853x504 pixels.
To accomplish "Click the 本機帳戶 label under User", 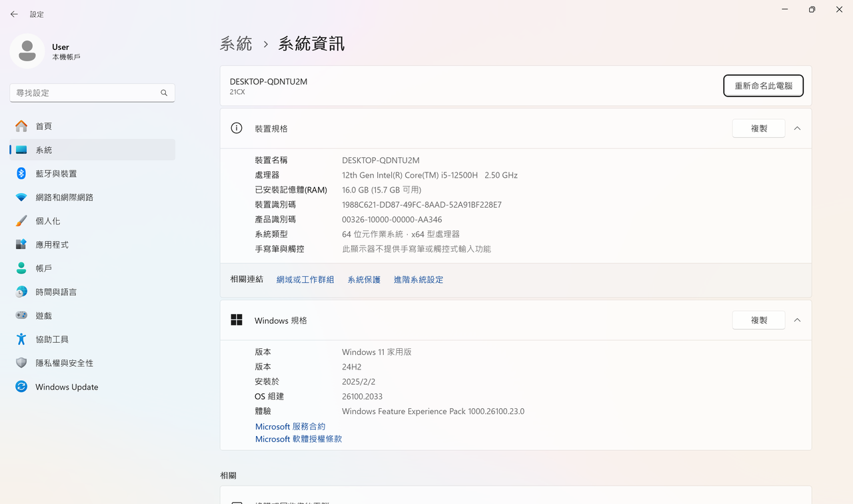I will (66, 57).
